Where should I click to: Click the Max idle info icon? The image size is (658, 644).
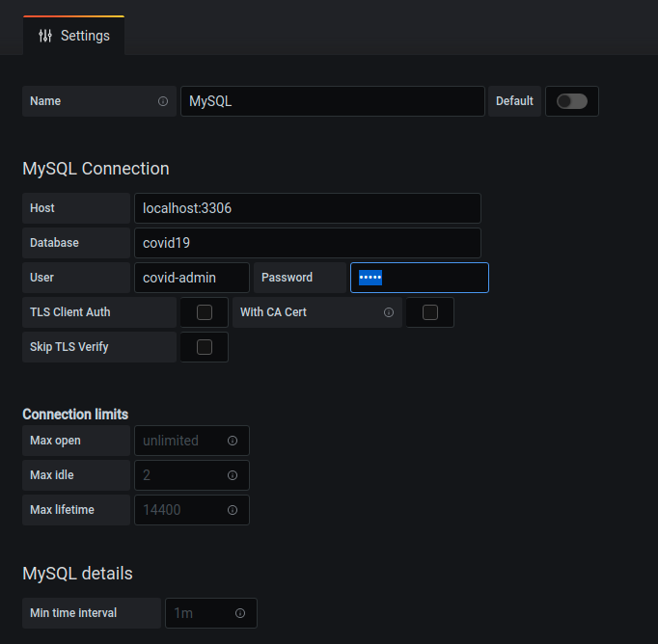click(x=233, y=475)
